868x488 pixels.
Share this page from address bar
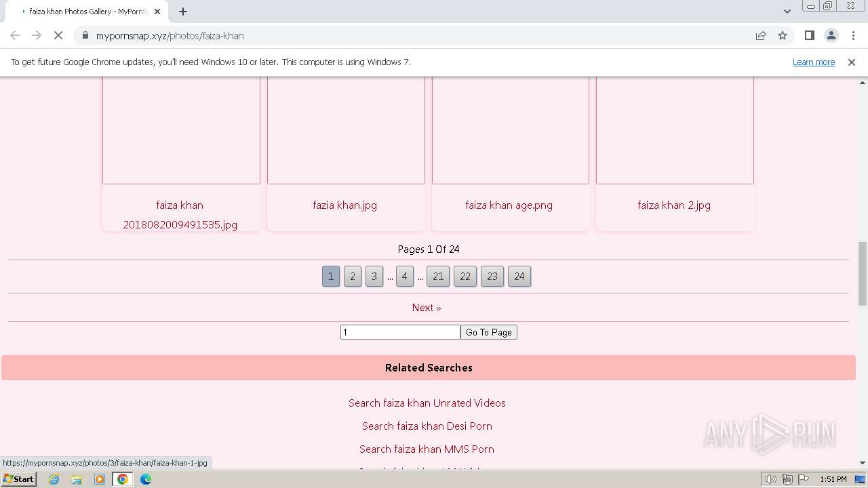click(761, 36)
